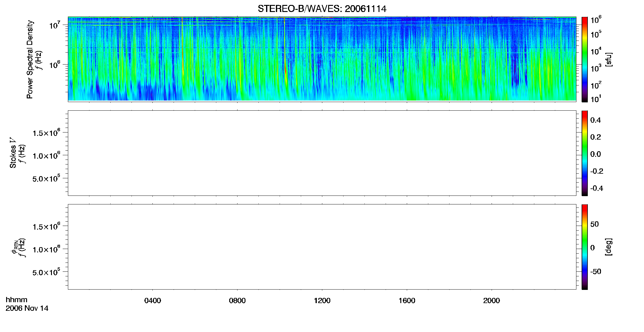This screenshot has height=332, width=644.
Task: Click the Stokes V axis label
Action: 13,153
